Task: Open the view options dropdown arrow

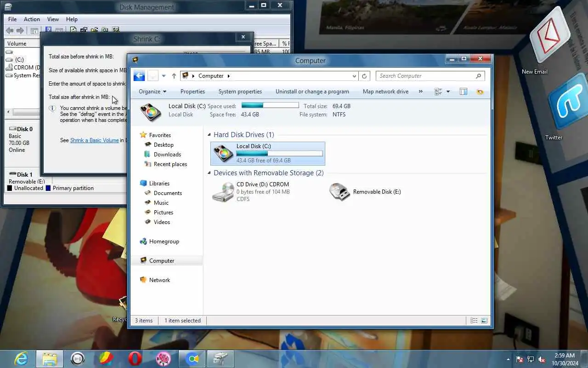Action: [448, 92]
